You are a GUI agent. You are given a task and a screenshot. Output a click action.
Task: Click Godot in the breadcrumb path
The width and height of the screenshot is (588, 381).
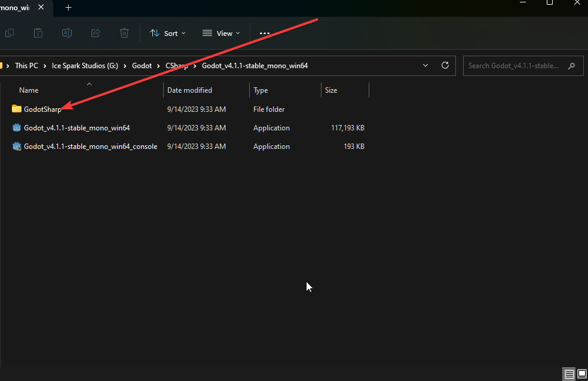142,66
